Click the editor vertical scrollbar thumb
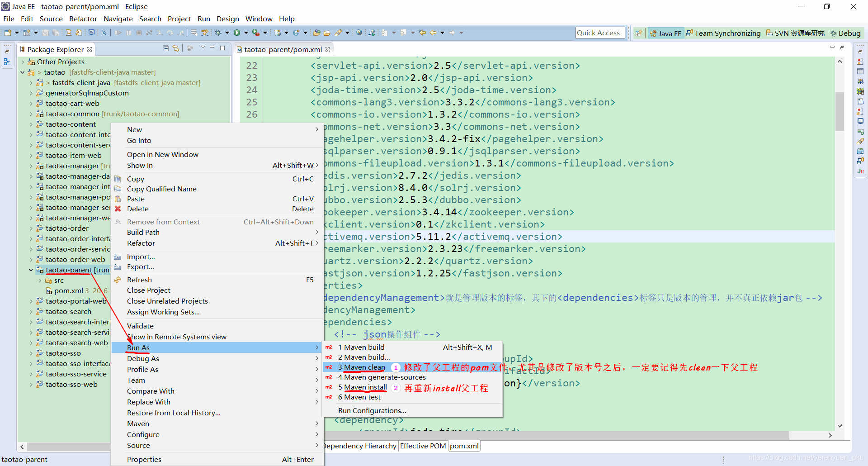868x466 pixels. tap(840, 111)
